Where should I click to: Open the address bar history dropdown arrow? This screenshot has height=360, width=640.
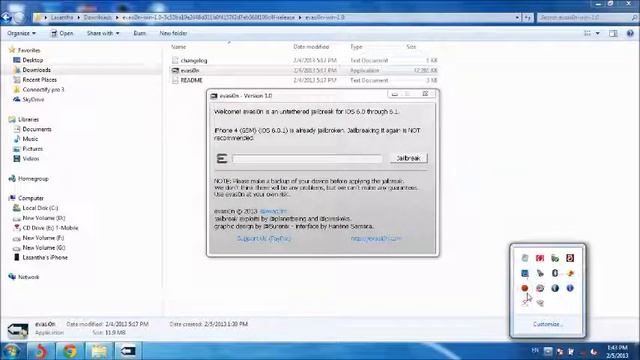[x=517, y=18]
